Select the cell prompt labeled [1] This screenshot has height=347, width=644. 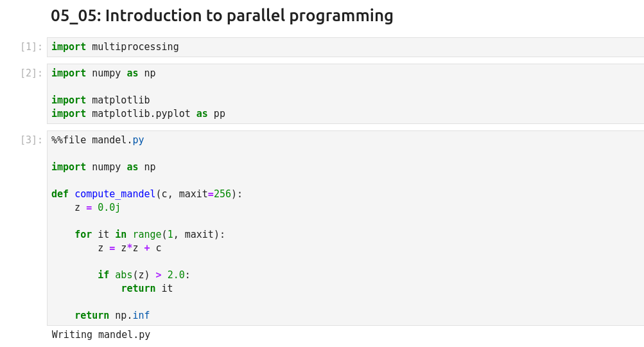click(31, 47)
